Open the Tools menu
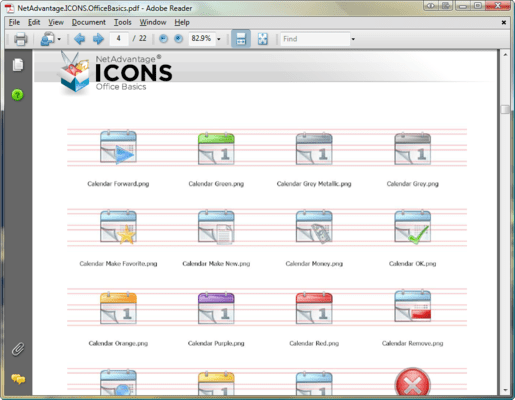 123,22
